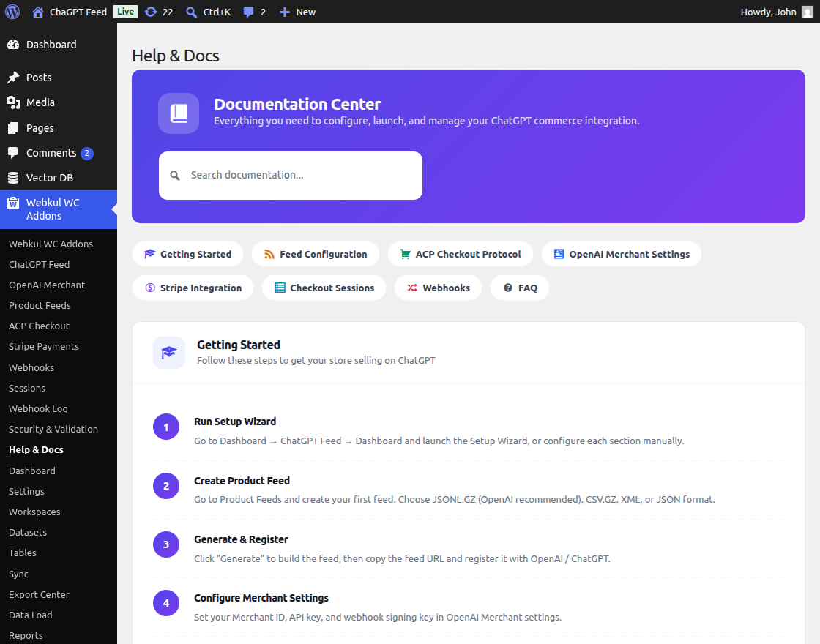This screenshot has height=644, width=820.
Task: Open Vector DB via database icon
Action: pos(13,178)
